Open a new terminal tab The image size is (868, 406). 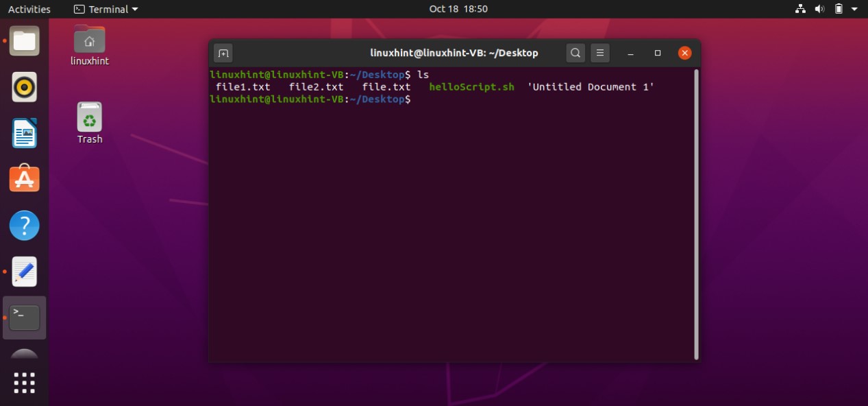[x=223, y=53]
